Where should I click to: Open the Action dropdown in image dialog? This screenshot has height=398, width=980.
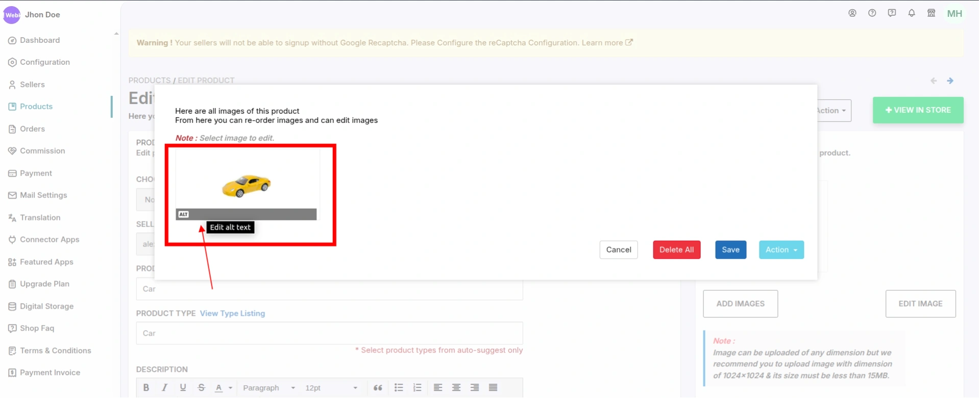point(781,250)
